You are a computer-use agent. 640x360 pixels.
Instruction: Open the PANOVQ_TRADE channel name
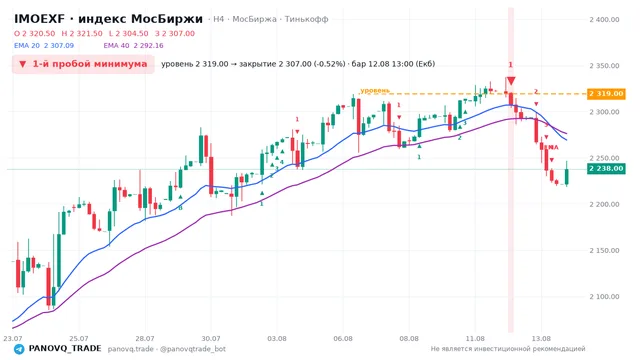(65, 349)
